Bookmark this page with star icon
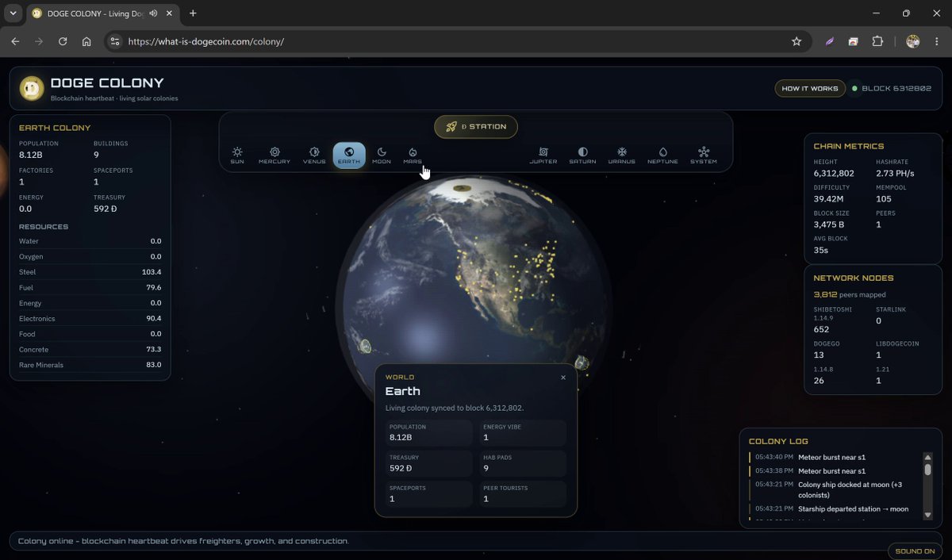Viewport: 952px width, 560px height. [797, 41]
